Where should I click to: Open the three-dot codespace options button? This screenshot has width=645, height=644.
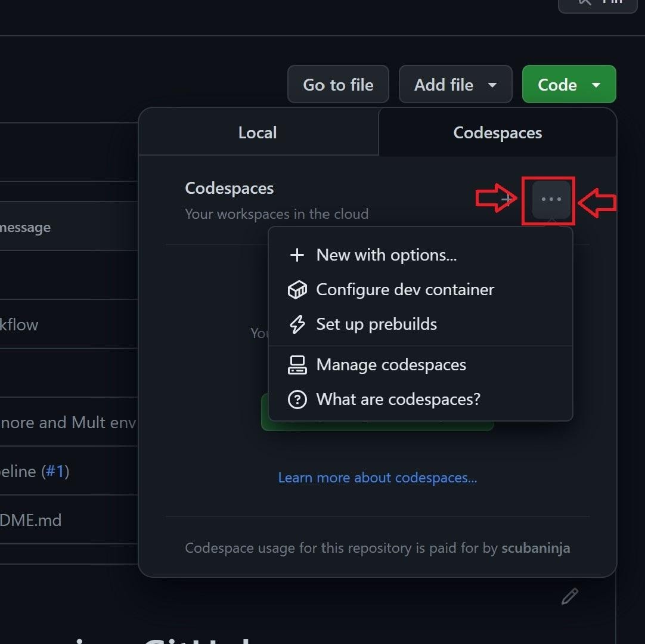click(551, 200)
